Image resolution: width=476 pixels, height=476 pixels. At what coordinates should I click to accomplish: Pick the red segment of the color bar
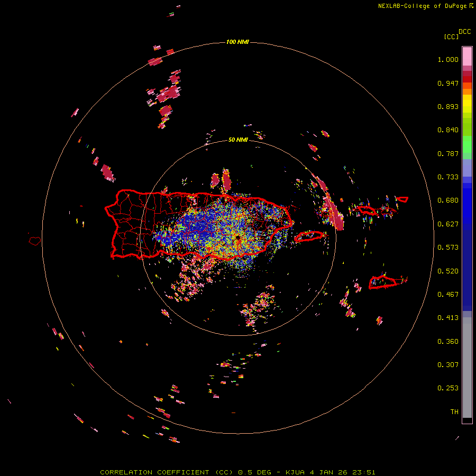(467, 79)
